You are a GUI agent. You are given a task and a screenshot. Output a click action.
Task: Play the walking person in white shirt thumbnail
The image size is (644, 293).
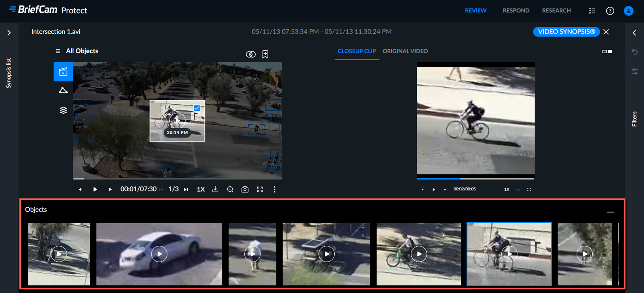(x=252, y=254)
